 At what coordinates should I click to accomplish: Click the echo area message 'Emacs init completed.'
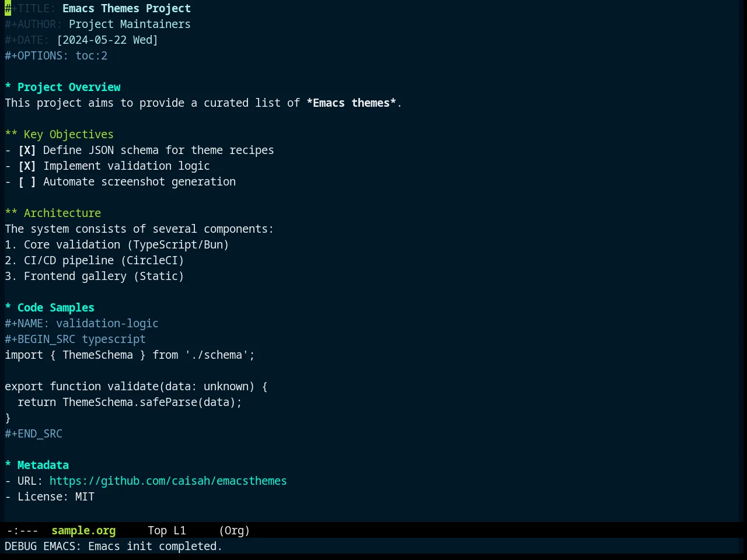point(155,547)
